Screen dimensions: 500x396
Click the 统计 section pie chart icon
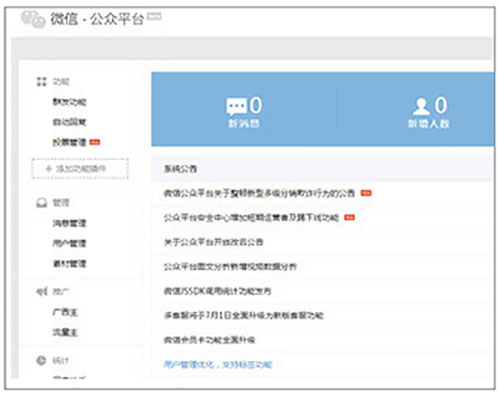point(41,360)
